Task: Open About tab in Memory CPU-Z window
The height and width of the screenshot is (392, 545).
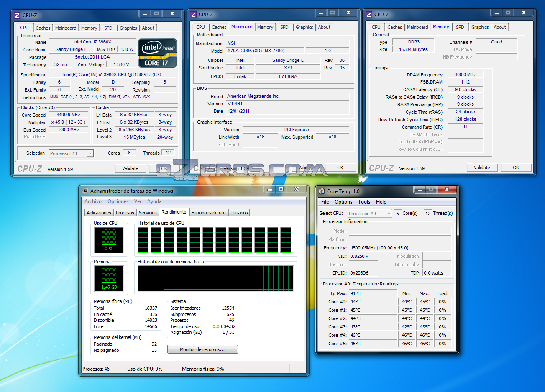Action: [500, 27]
